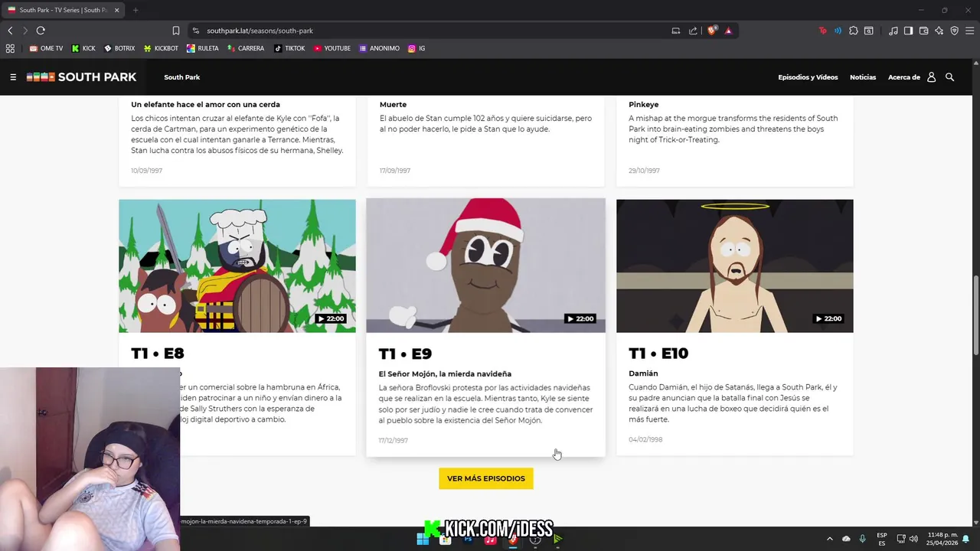Open site settings icon beside the URL
The image size is (980, 551).
point(196,31)
